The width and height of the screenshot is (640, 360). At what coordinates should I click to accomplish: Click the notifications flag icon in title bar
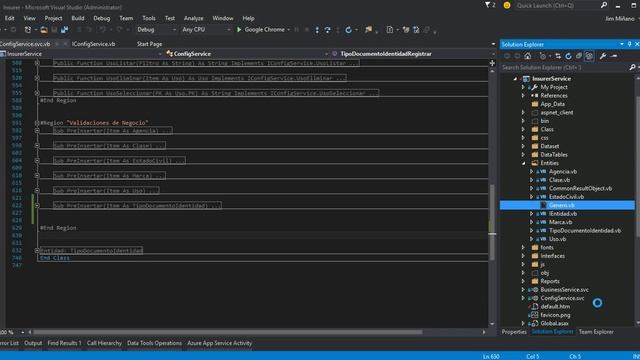488,5
